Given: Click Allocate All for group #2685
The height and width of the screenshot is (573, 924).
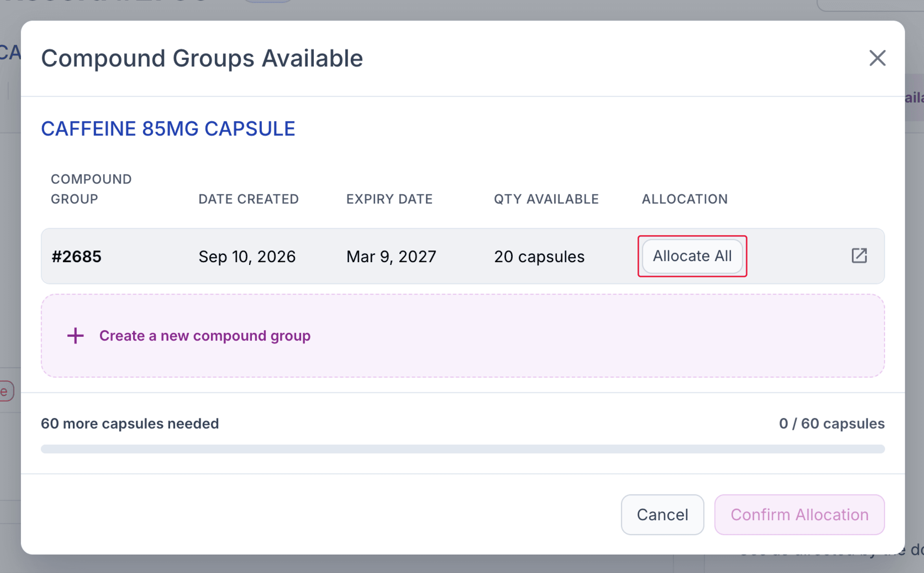Looking at the screenshot, I should (x=692, y=256).
